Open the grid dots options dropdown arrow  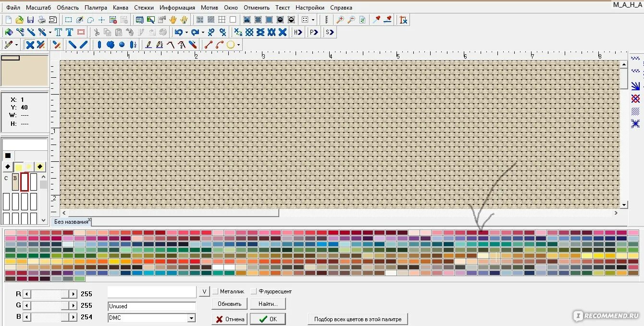click(x=313, y=20)
